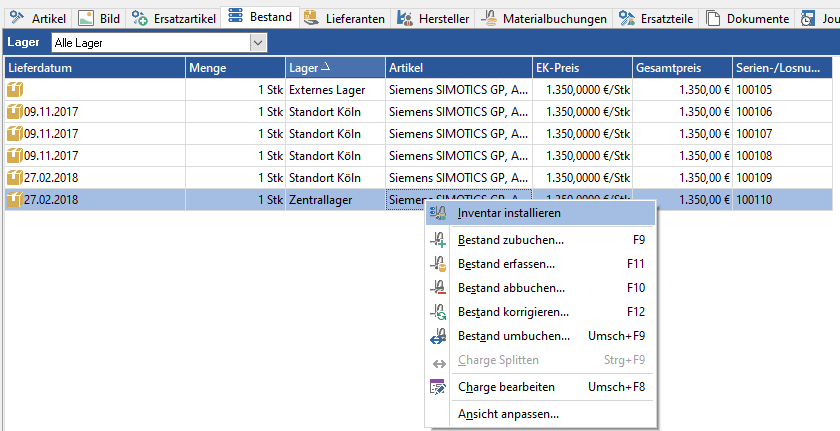Sort by Menge column header
Image resolution: width=840 pixels, height=431 pixels.
point(236,68)
